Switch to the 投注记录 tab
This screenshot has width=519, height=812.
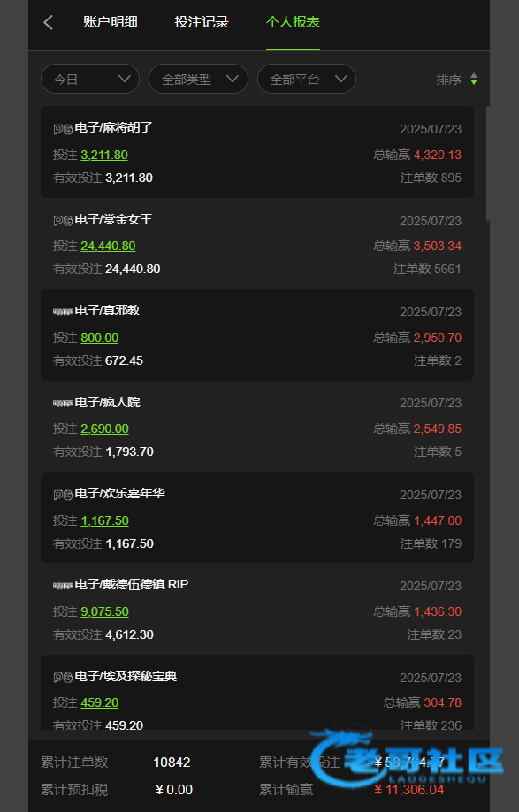(202, 22)
